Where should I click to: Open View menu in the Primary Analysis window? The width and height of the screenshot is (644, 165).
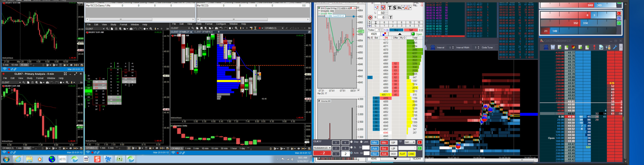[21, 78]
